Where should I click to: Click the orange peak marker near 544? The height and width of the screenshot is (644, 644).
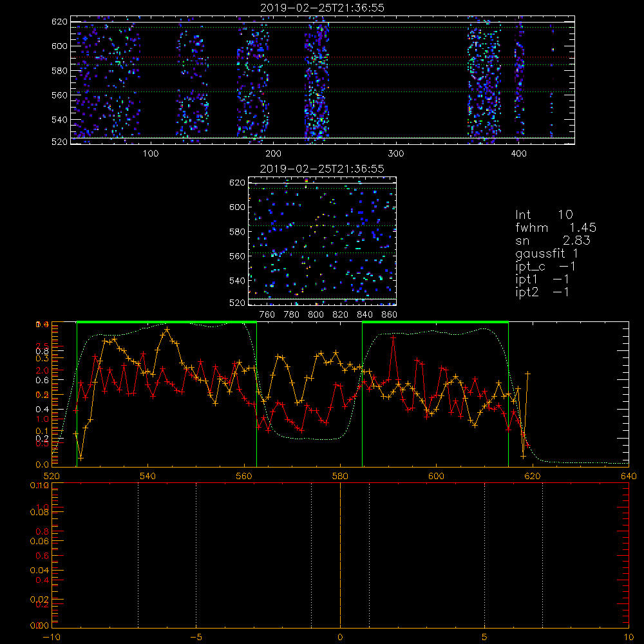[167, 329]
